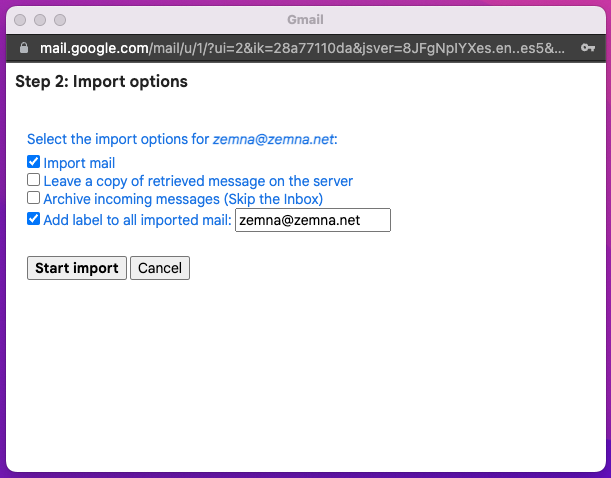Select the mail.google.com address bar text
Image resolution: width=611 pixels, height=478 pixels.
(302, 48)
